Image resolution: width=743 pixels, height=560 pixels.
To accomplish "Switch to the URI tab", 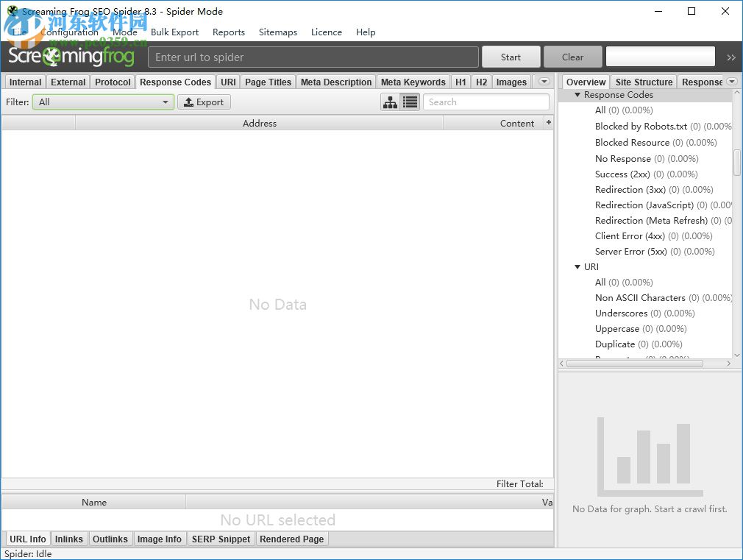I will (228, 82).
